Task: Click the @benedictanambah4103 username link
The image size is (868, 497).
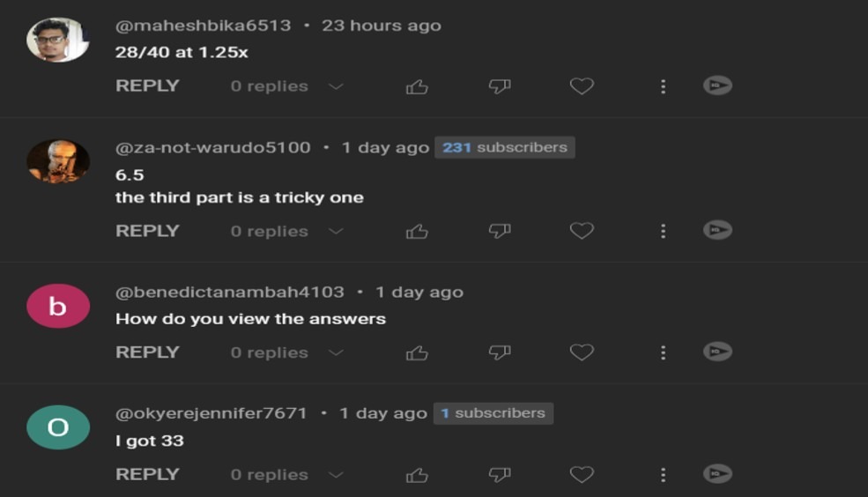Action: coord(229,292)
